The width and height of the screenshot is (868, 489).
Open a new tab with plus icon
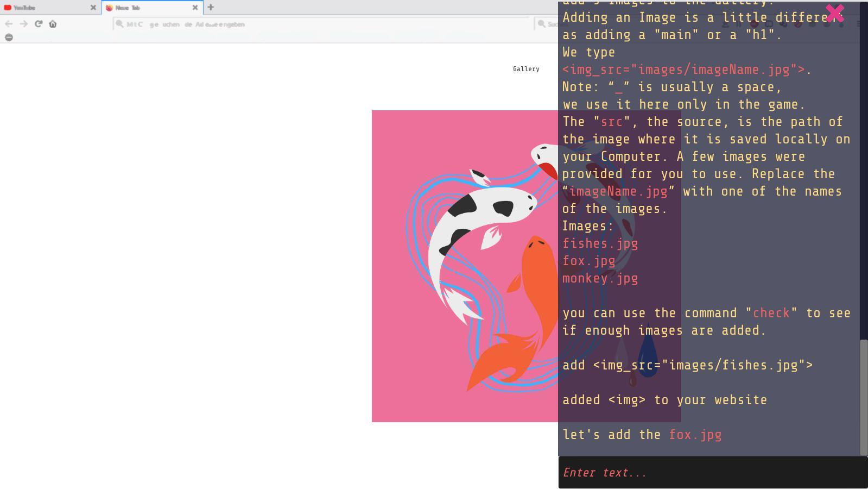click(x=211, y=7)
